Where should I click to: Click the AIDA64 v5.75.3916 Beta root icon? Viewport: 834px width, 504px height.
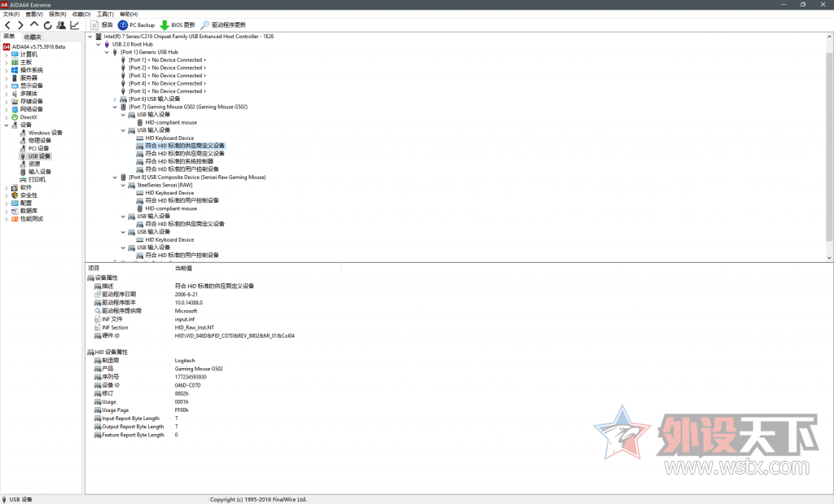(x=7, y=46)
